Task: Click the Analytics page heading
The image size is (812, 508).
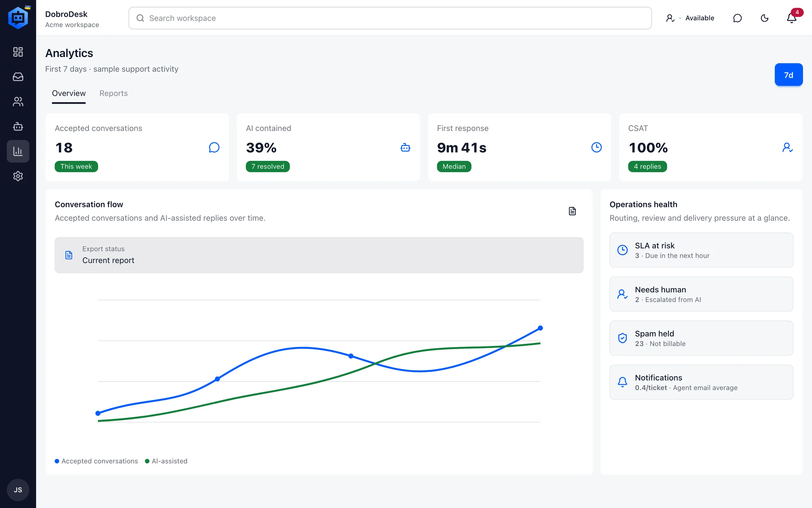Action: tap(69, 53)
